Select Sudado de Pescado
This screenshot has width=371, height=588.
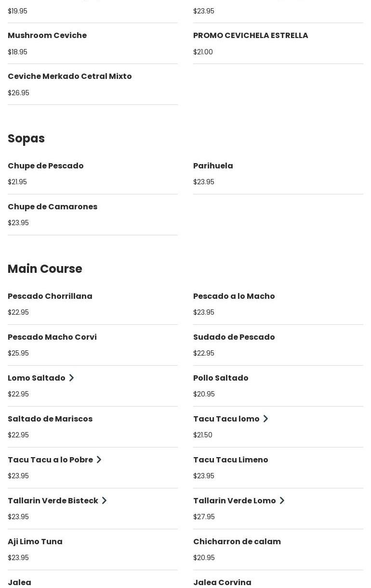click(x=234, y=337)
